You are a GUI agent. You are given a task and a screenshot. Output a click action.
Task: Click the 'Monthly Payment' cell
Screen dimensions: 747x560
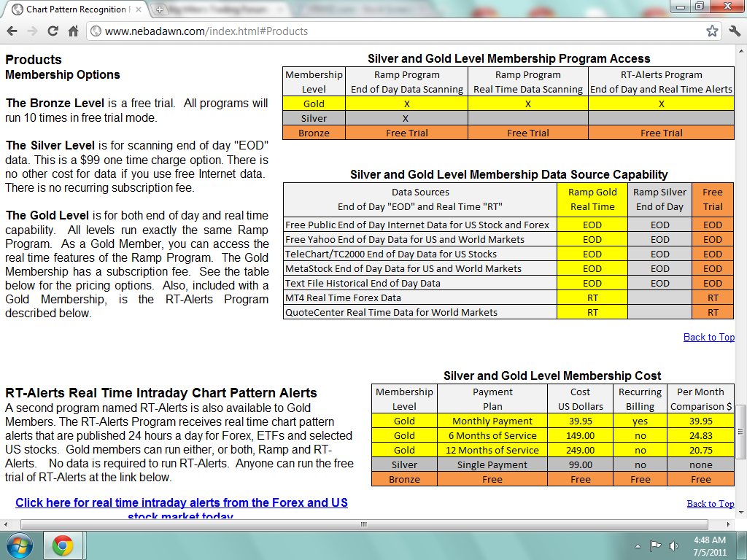coord(492,421)
